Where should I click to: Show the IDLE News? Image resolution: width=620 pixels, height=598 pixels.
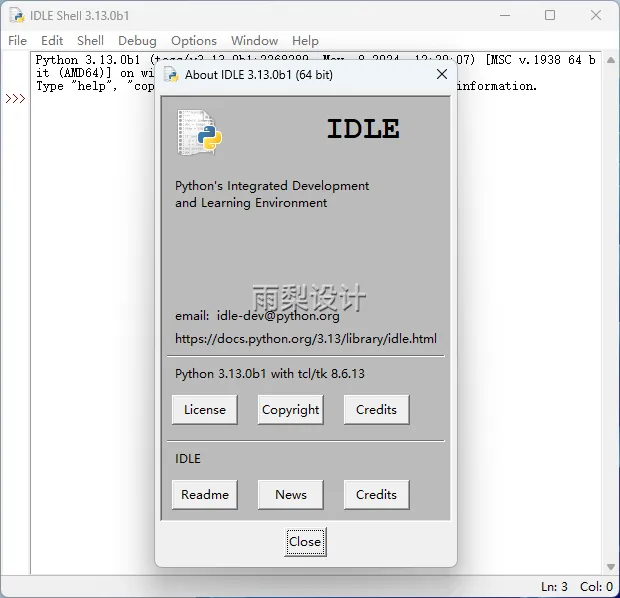[x=290, y=494]
